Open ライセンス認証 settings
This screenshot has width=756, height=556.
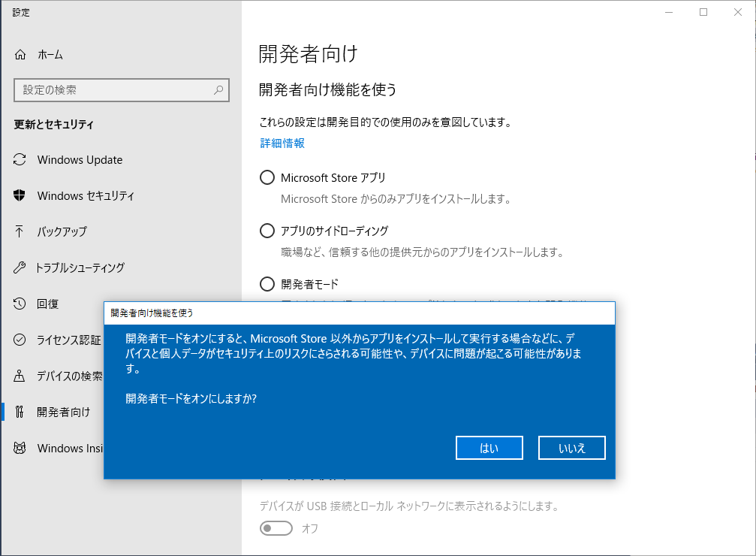pos(69,340)
